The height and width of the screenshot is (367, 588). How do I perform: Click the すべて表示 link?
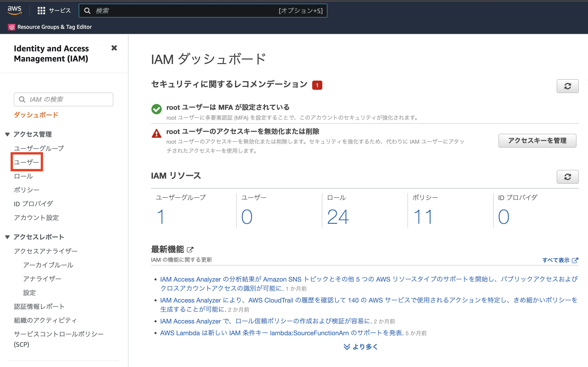click(x=560, y=260)
